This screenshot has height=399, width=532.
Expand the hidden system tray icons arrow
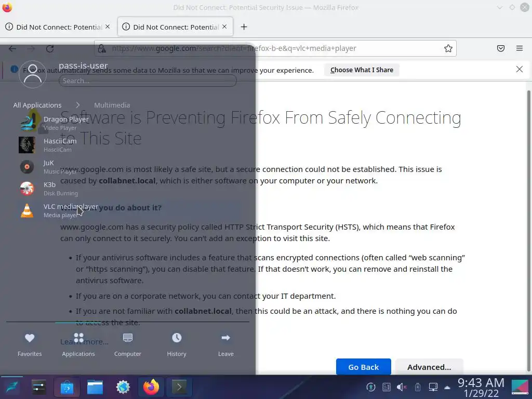447,388
